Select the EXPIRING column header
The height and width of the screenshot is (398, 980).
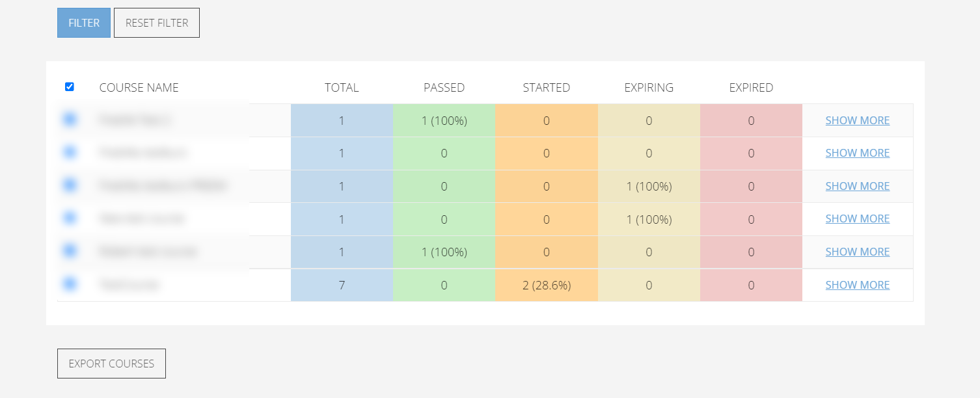[649, 88]
